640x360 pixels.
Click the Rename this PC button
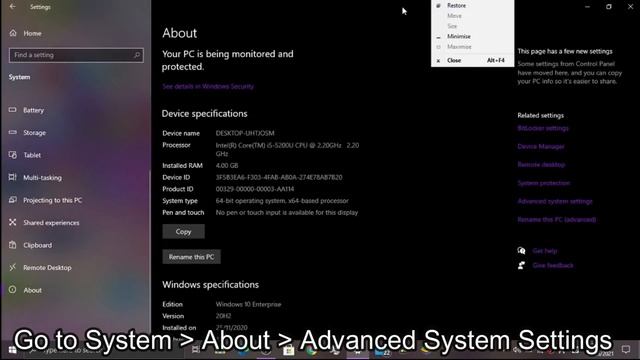click(191, 257)
